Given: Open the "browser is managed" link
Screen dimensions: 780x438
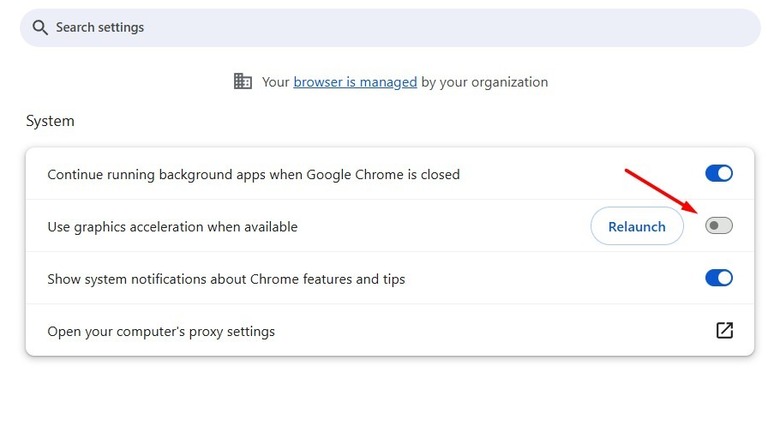Looking at the screenshot, I should click(x=355, y=82).
